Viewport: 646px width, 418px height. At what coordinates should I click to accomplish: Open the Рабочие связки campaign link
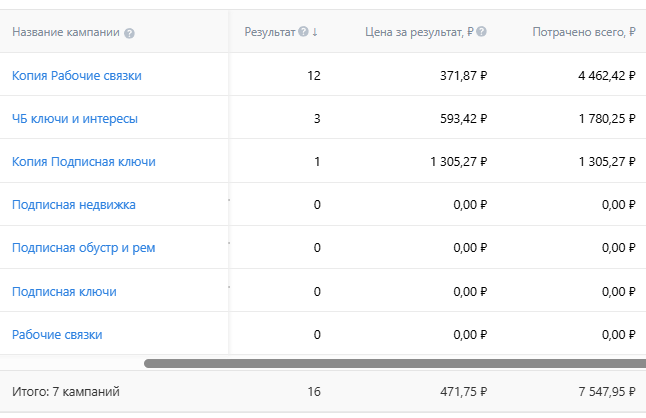(57, 335)
